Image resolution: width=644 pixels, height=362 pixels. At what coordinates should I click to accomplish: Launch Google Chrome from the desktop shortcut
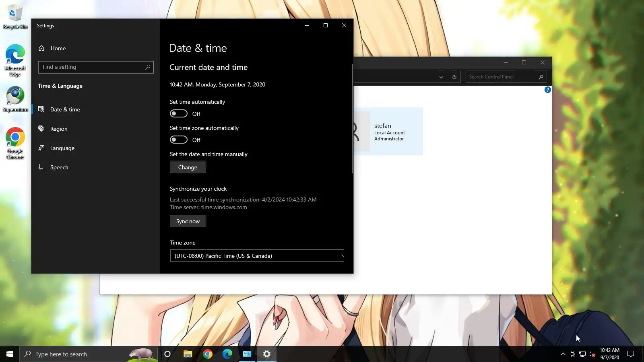[x=15, y=143]
